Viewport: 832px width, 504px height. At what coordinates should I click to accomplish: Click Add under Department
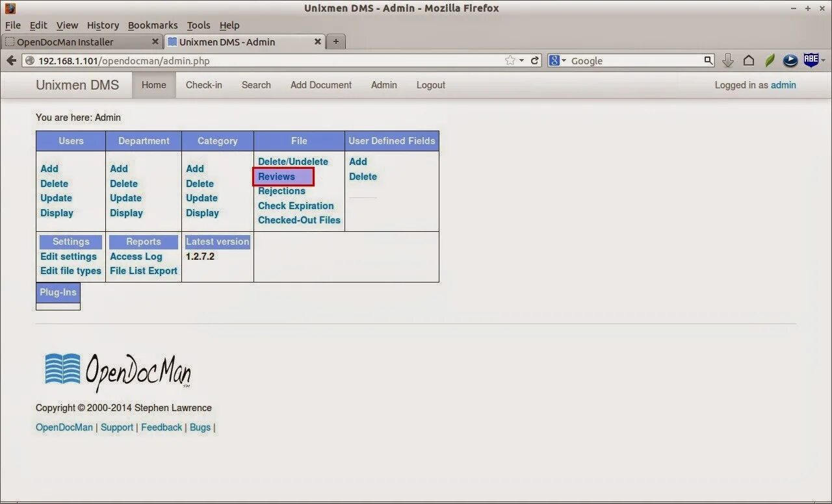point(119,169)
